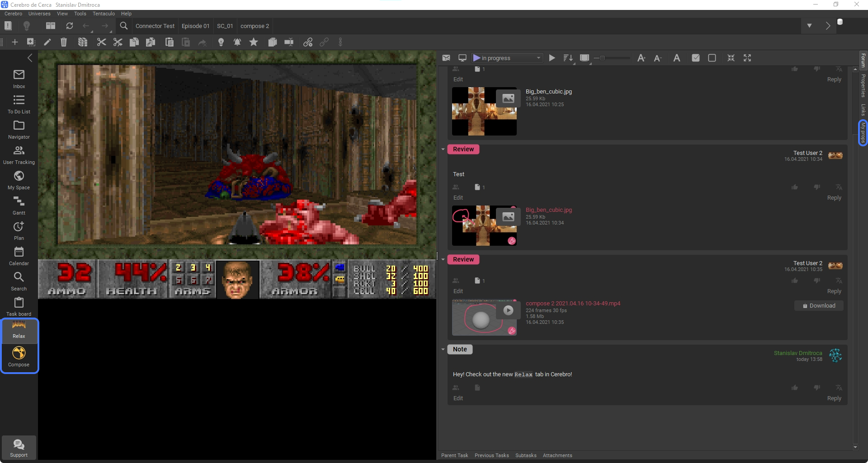Toggle the monitor display icon in forum toolbar
The height and width of the screenshot is (463, 868).
pyautogui.click(x=462, y=58)
